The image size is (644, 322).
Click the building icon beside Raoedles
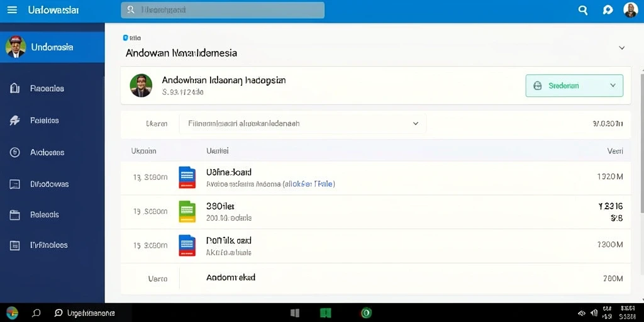pyautogui.click(x=15, y=88)
